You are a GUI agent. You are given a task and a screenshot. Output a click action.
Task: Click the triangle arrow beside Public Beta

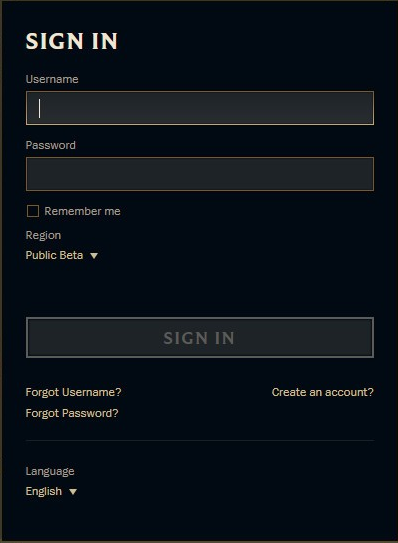[x=94, y=256]
